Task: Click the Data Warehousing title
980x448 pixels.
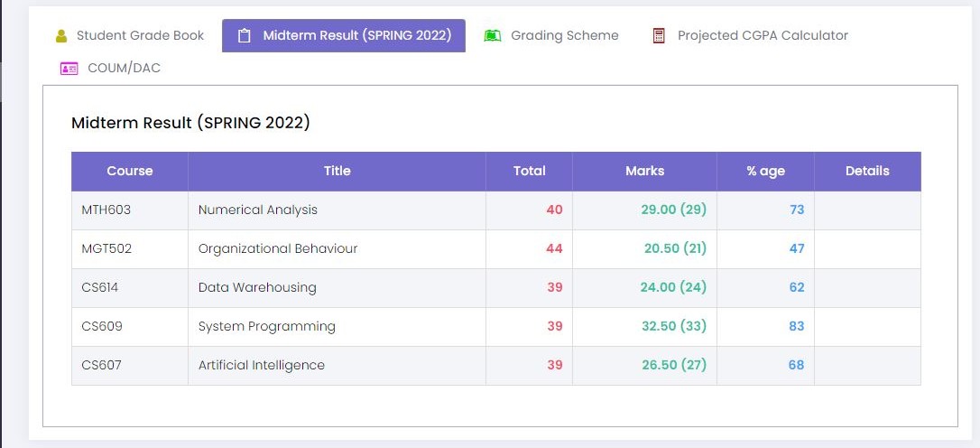Action: tap(257, 288)
